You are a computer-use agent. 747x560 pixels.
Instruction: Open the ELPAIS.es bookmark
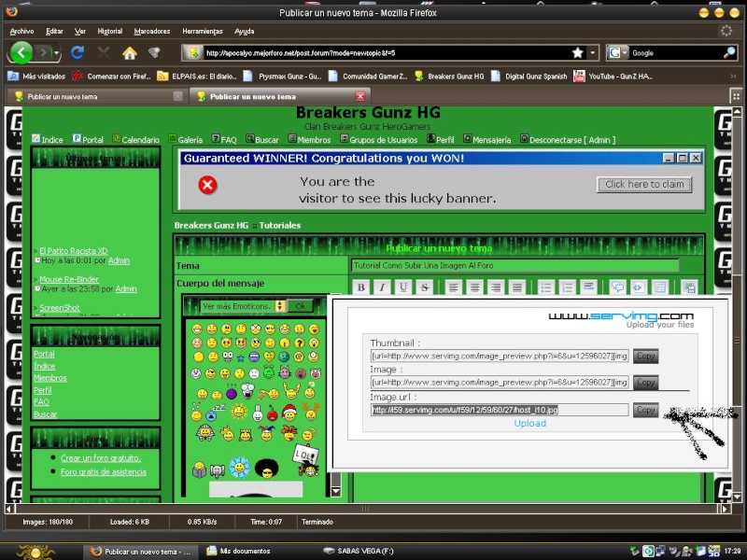point(197,77)
